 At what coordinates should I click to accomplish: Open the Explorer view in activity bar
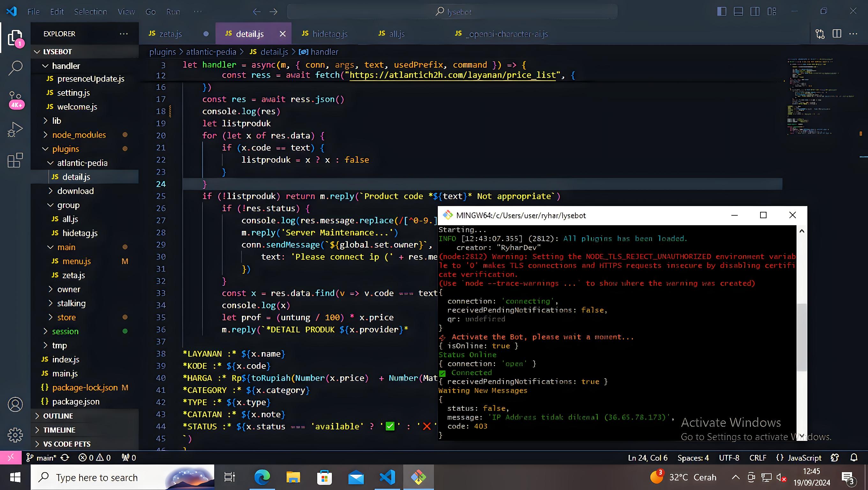point(15,38)
